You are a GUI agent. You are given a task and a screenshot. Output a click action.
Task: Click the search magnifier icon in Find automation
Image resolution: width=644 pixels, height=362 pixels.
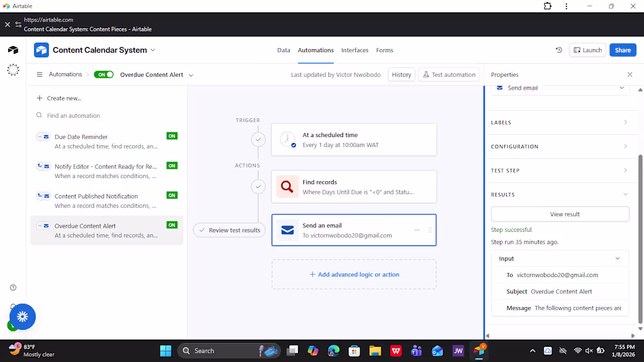[x=39, y=115]
